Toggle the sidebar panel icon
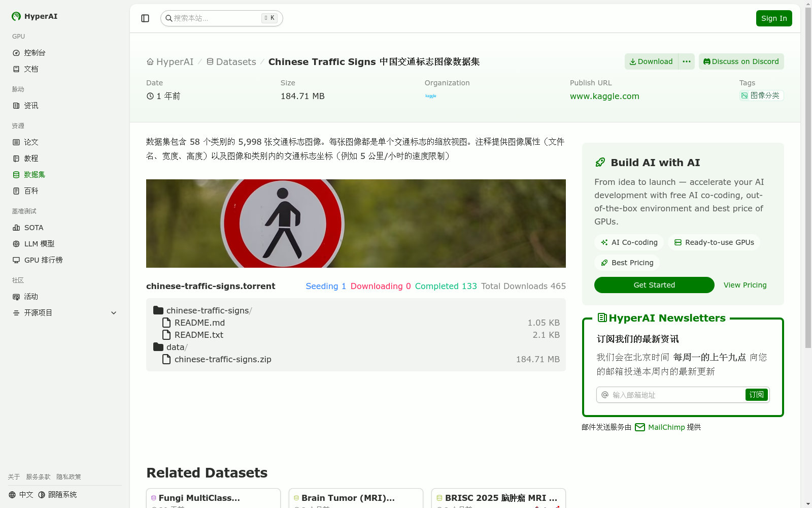The image size is (812, 508). [145, 18]
